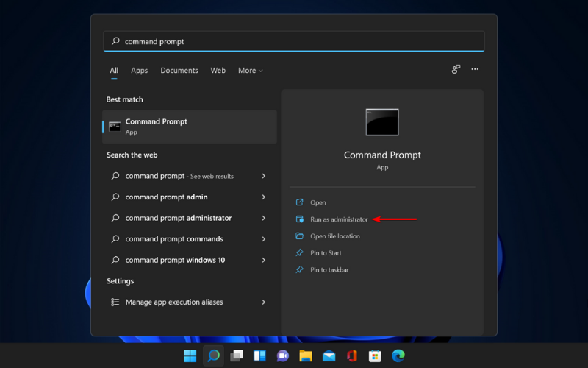This screenshot has width=588, height=368.
Task: Click the magnifier icon in the search box
Action: tap(115, 41)
